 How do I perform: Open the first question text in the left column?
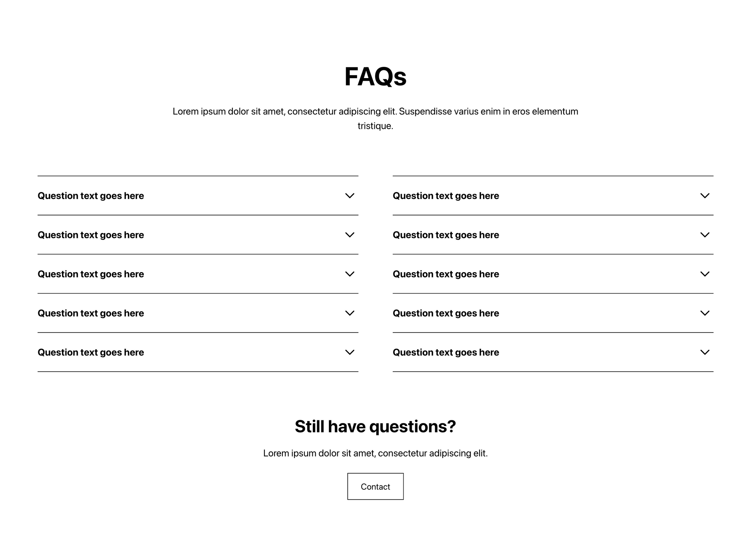(x=91, y=196)
